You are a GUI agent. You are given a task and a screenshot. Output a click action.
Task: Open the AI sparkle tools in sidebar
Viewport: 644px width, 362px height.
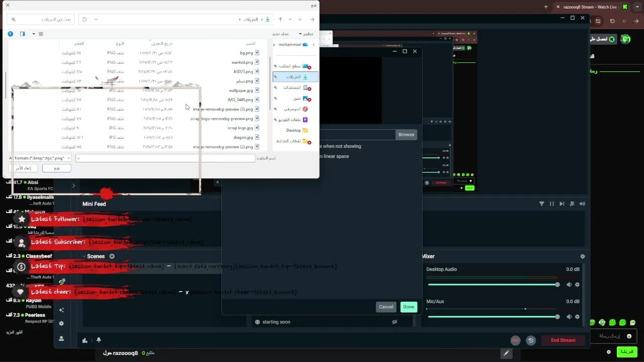pyautogui.click(x=61, y=310)
